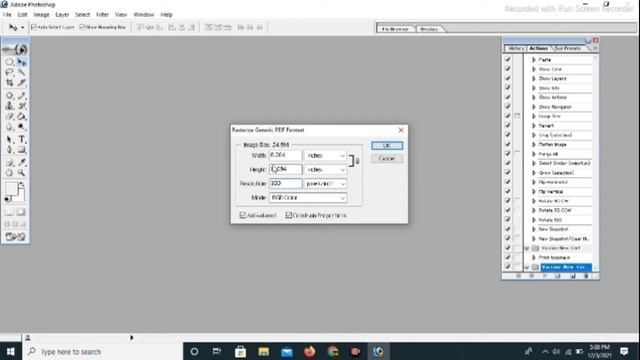This screenshot has width=640, height=360.
Task: Open the Image menu
Action: tap(41, 15)
